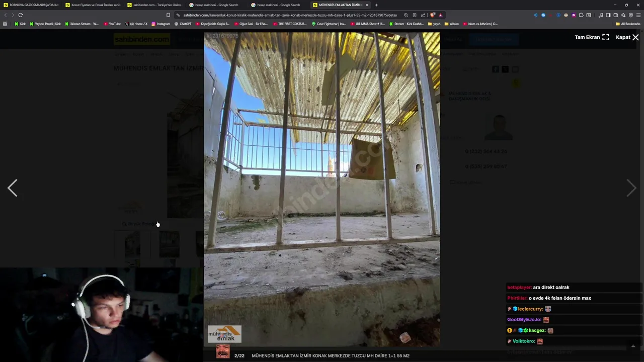Open a new browser tab
This screenshot has width=644, height=362.
click(x=376, y=5)
